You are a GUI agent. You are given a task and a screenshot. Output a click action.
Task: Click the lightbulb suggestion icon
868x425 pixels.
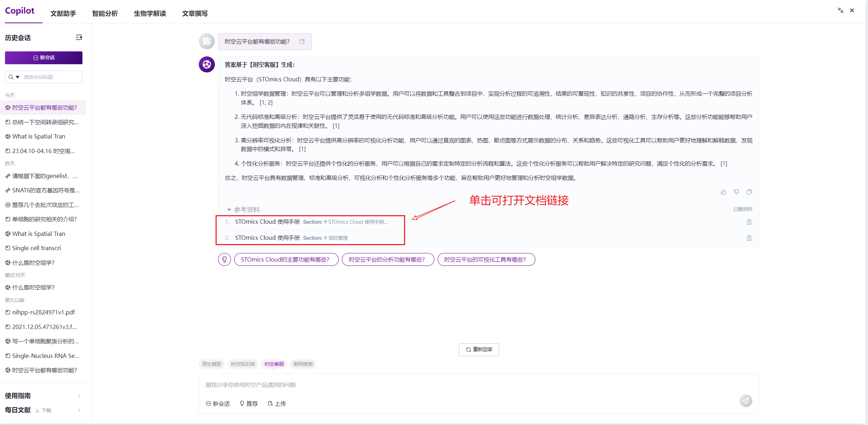pos(224,259)
